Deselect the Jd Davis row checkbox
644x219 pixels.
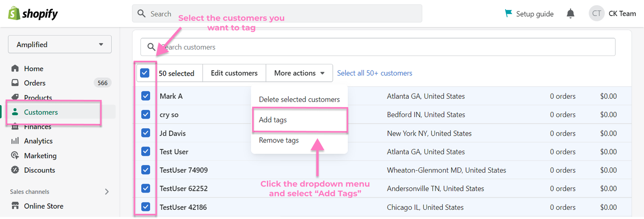(x=146, y=133)
